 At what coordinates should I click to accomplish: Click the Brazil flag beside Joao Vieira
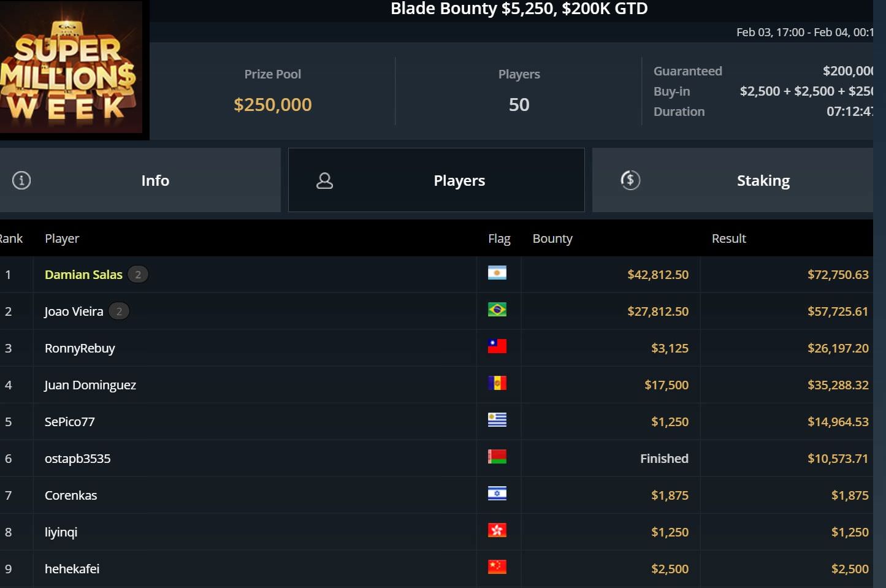497,310
